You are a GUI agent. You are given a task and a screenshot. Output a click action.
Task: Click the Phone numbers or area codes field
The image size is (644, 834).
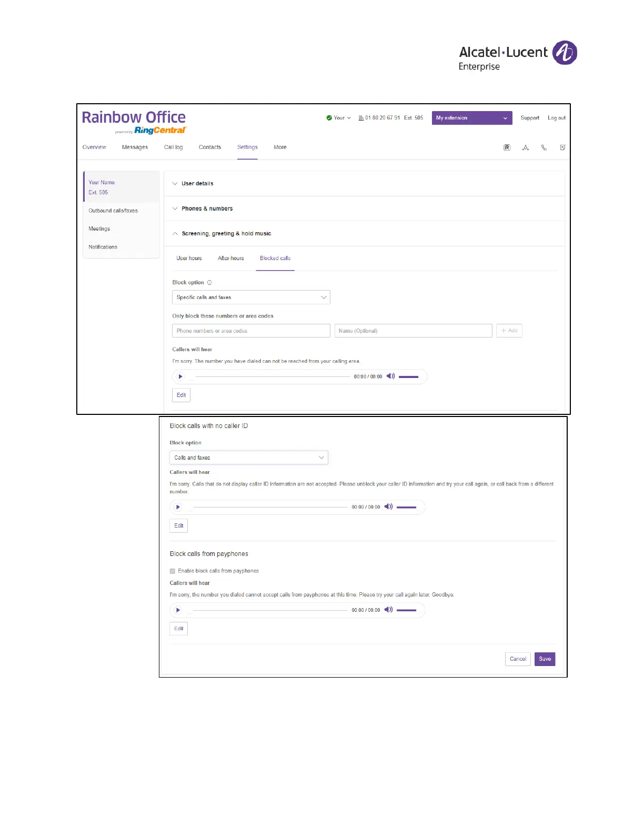[251, 331]
